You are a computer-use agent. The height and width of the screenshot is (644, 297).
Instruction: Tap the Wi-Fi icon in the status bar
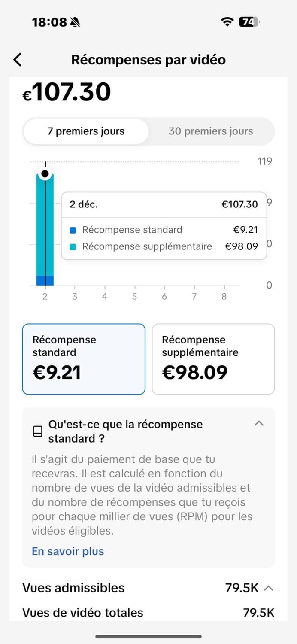[227, 22]
